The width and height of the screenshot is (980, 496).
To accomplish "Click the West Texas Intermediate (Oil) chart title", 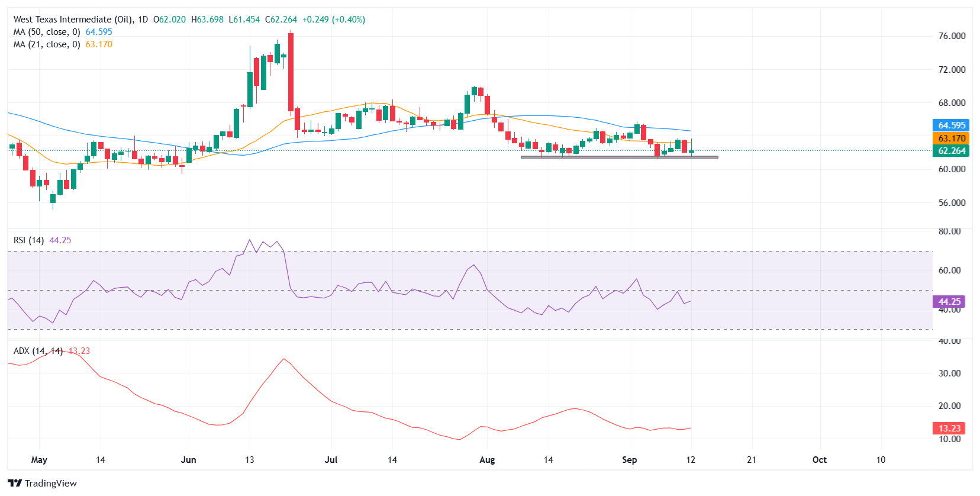I will point(72,20).
